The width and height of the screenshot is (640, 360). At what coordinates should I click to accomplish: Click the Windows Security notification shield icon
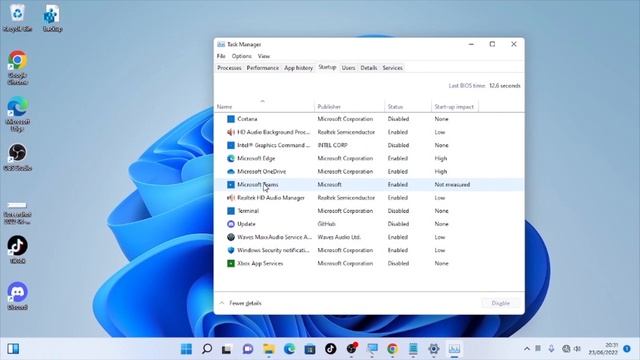coord(231,250)
